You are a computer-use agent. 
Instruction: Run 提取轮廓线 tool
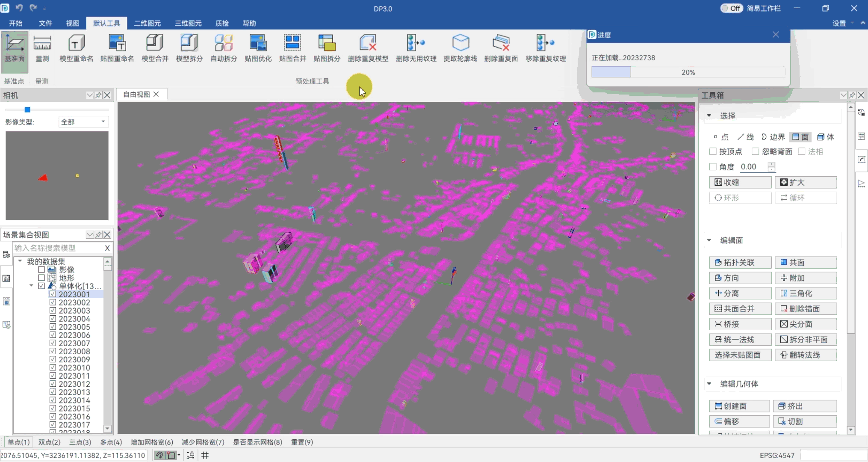tap(460, 49)
